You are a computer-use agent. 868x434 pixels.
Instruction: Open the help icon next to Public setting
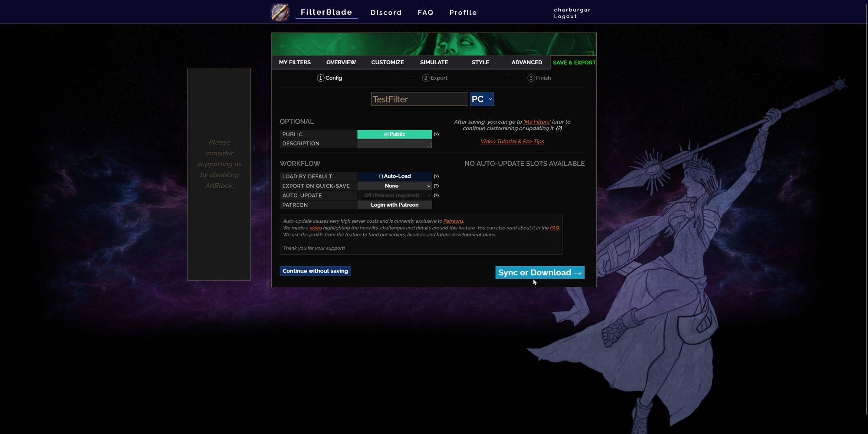tap(437, 135)
